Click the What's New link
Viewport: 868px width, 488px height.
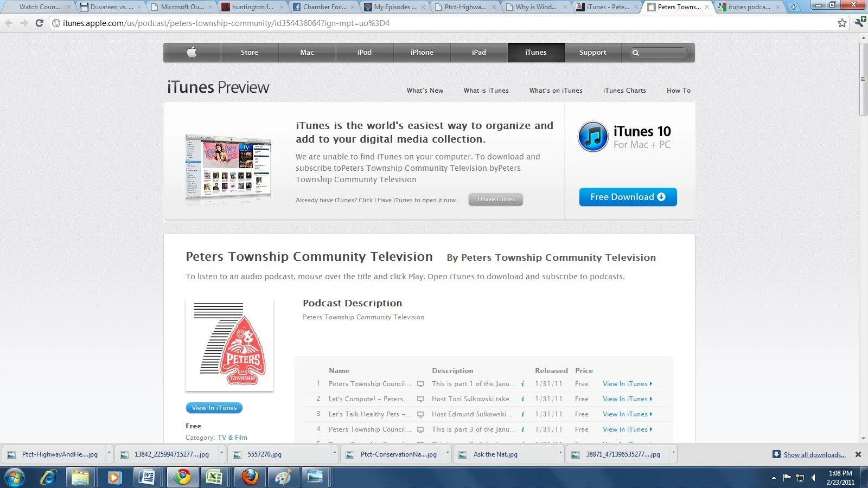coord(425,91)
